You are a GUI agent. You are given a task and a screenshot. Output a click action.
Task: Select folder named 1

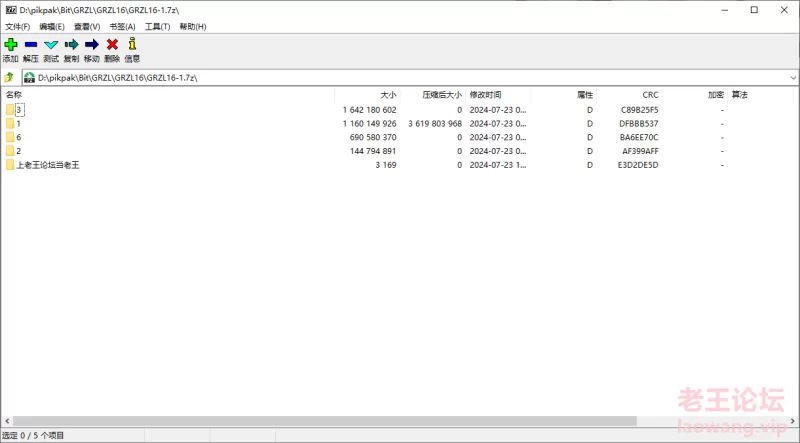[x=18, y=124]
